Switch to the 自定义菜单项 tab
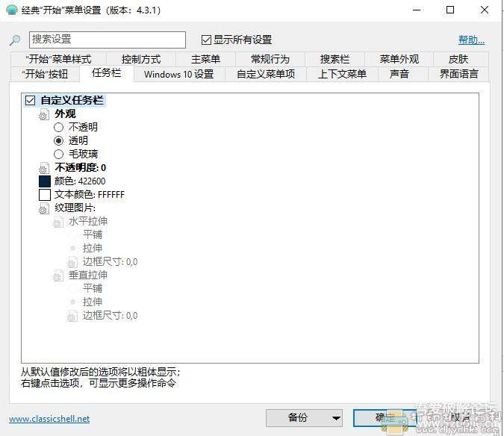 (266, 74)
